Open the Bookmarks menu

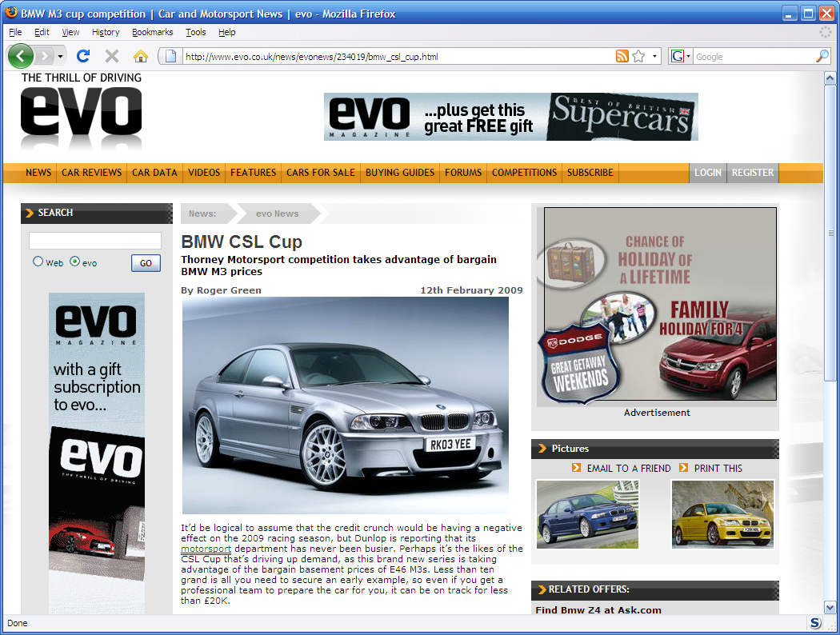click(153, 32)
